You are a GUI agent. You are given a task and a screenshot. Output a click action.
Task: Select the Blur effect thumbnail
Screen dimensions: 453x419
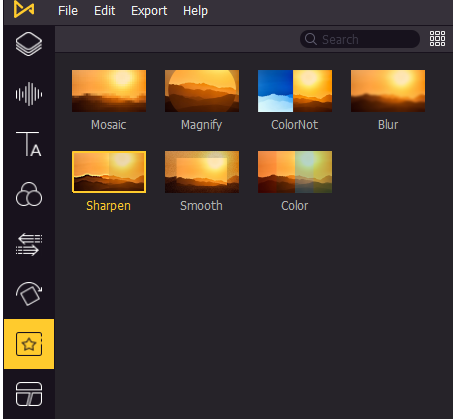coord(388,91)
